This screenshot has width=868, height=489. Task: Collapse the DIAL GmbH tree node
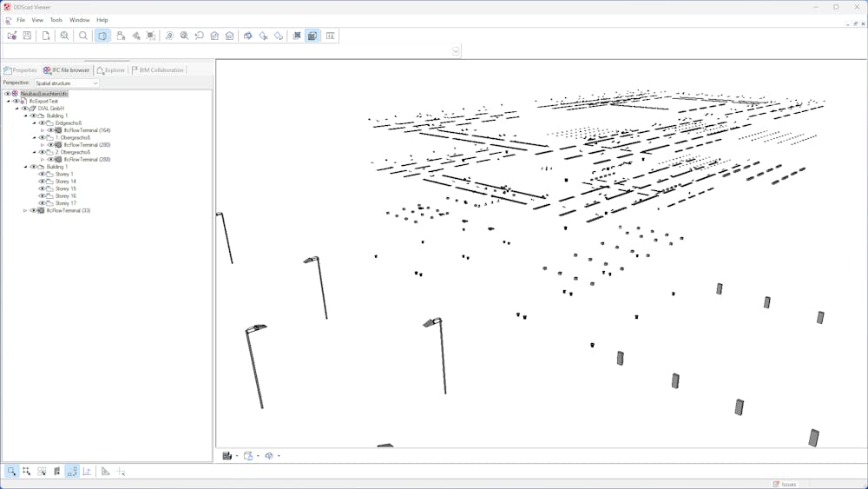[x=16, y=109]
